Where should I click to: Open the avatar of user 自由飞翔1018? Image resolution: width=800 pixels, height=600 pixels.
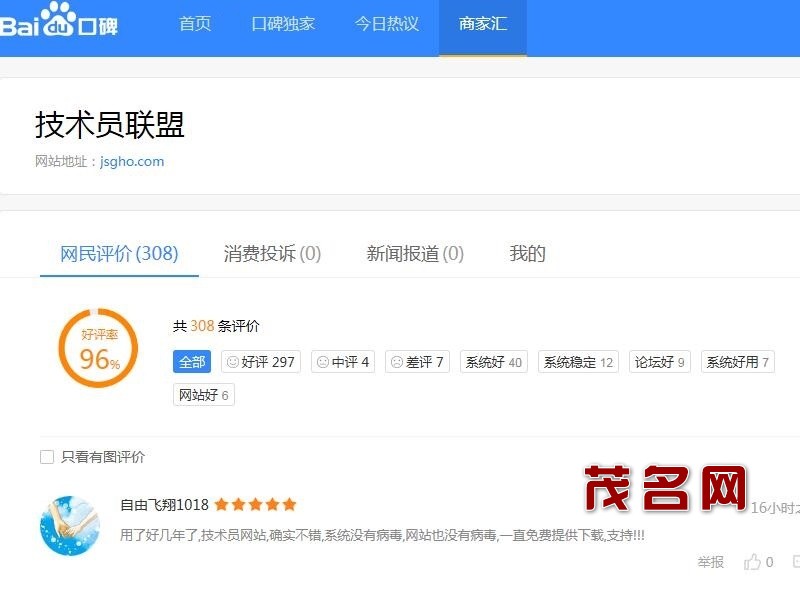pyautogui.click(x=70, y=525)
